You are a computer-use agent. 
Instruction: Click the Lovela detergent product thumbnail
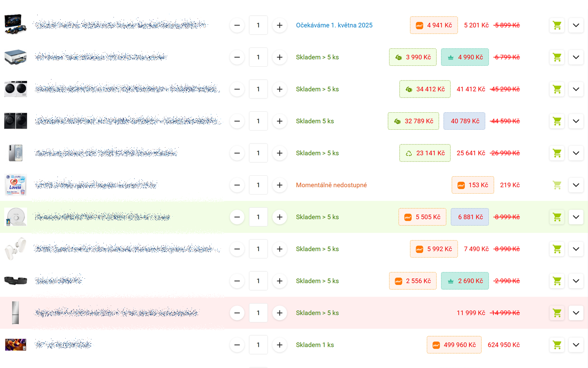(x=15, y=185)
